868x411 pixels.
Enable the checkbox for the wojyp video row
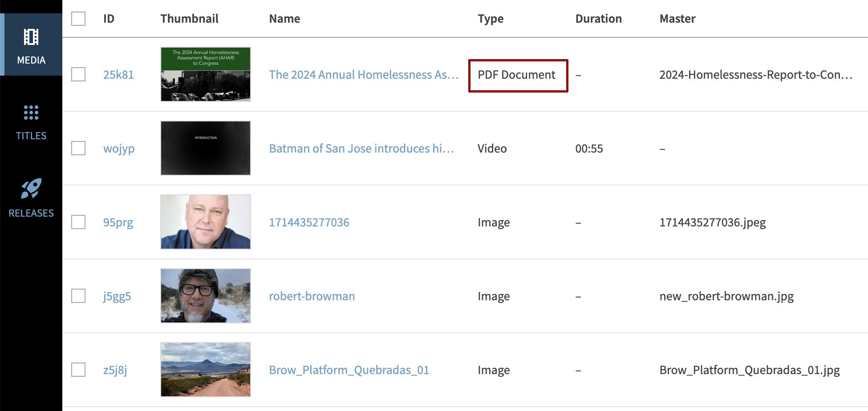click(x=78, y=148)
